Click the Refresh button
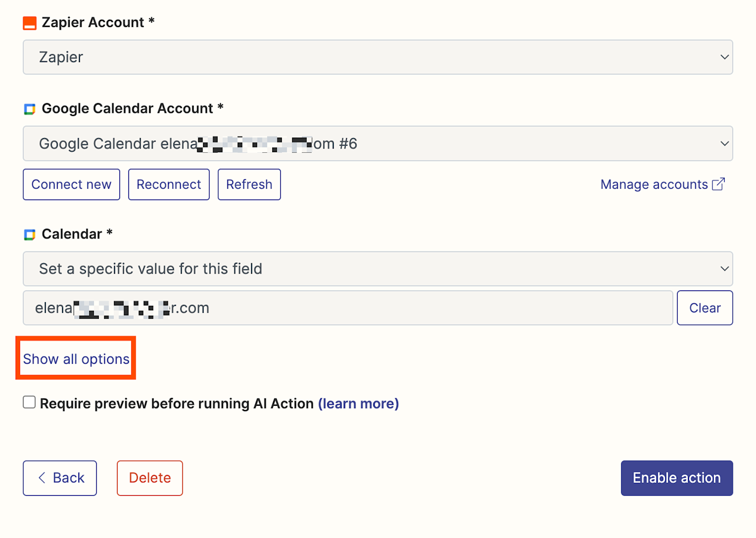The width and height of the screenshot is (756, 538). pyautogui.click(x=249, y=185)
